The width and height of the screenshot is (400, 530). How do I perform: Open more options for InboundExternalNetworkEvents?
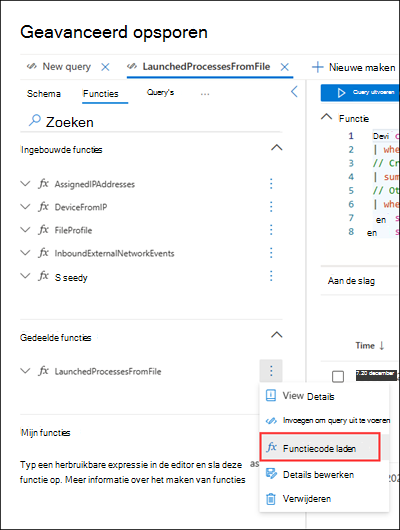[271, 253]
